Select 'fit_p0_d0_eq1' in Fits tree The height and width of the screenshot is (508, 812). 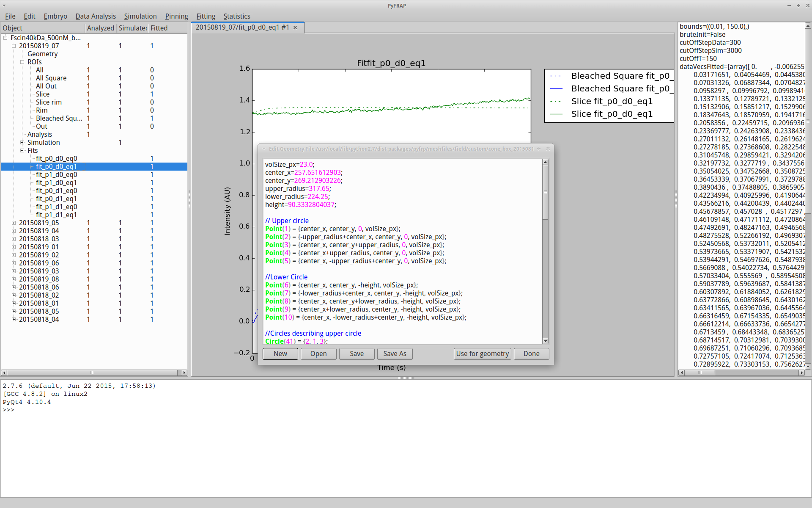[x=57, y=166]
